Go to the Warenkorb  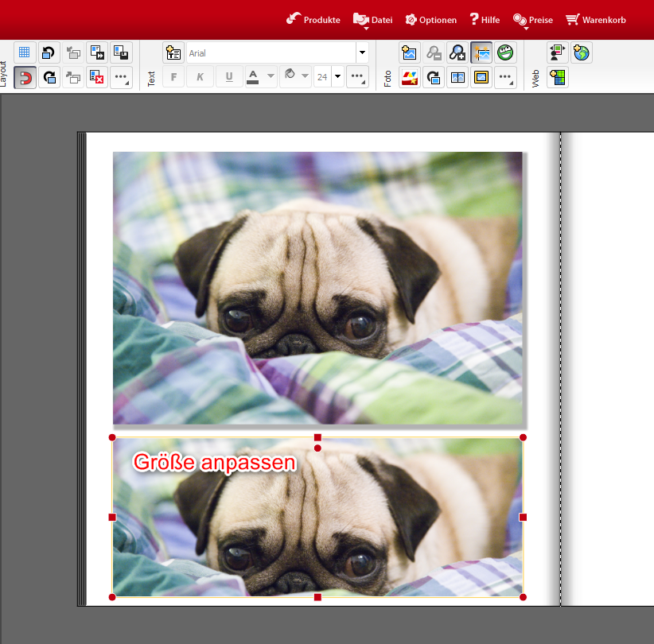click(595, 19)
